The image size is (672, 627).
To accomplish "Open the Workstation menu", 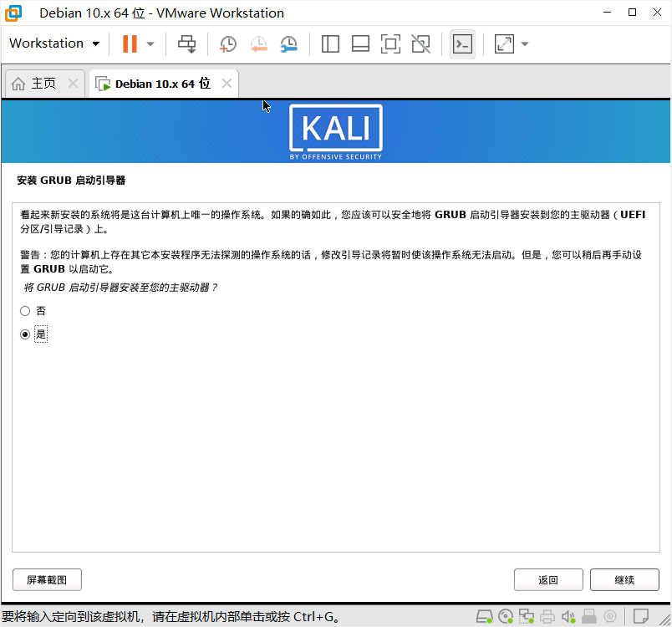I will (54, 43).
